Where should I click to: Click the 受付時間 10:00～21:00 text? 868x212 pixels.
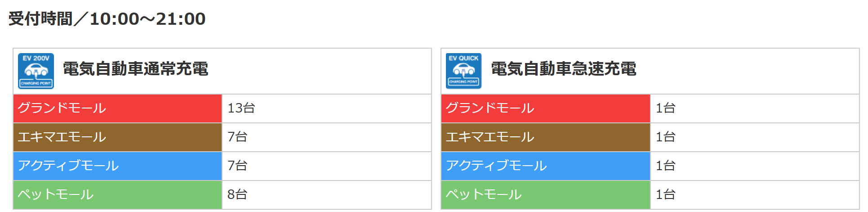(x=107, y=19)
